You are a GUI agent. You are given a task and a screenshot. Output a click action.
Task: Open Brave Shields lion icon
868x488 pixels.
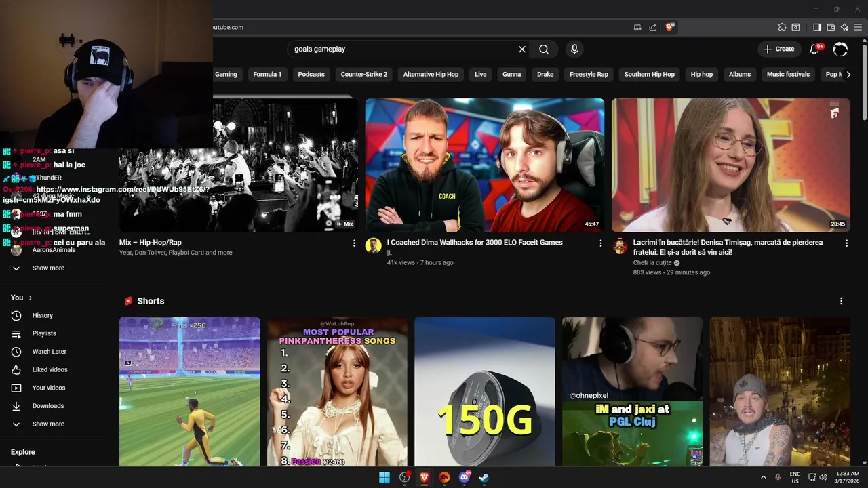[670, 27]
